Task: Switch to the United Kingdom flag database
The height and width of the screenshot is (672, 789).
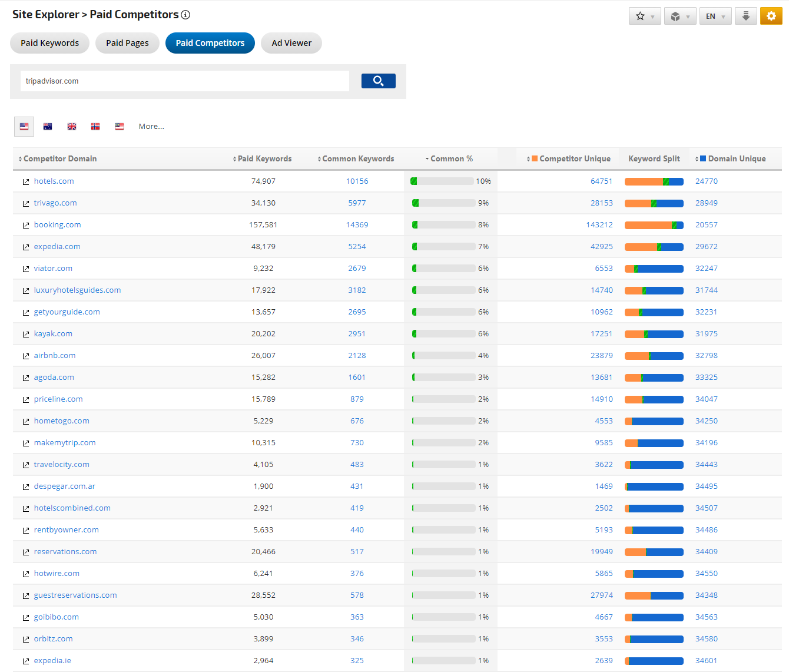Action: (72, 126)
